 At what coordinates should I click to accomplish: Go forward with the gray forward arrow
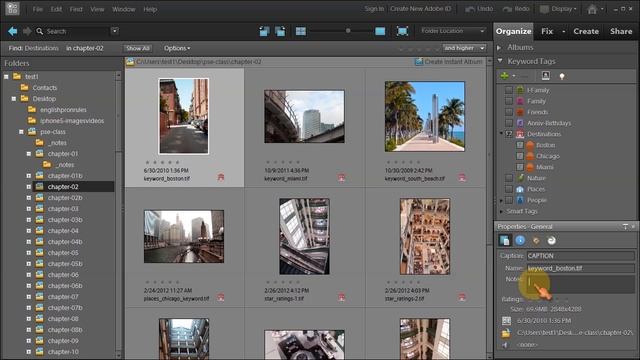[x=27, y=31]
